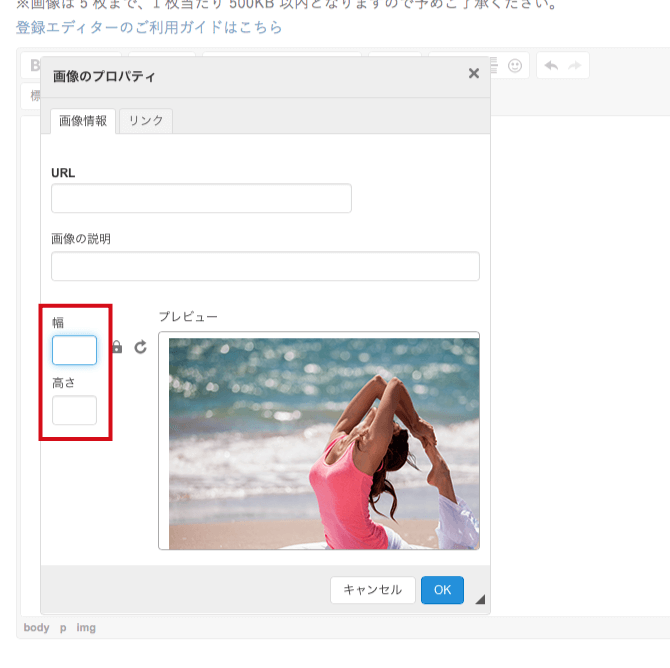Open the リンク tab
This screenshot has height=668, width=670.
point(146,121)
